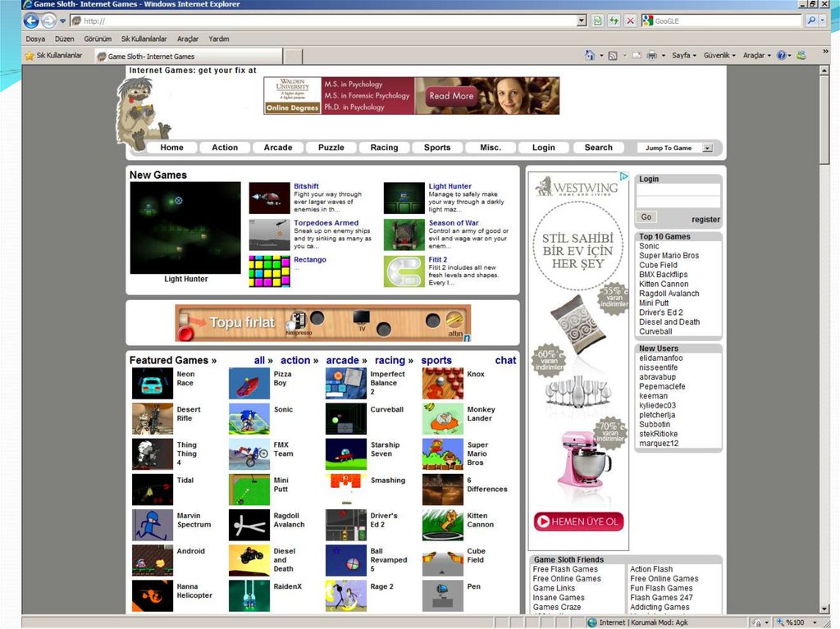This screenshot has width=840, height=629.
Task: Open the Pizza Boy game thumbnail
Action: point(249,383)
